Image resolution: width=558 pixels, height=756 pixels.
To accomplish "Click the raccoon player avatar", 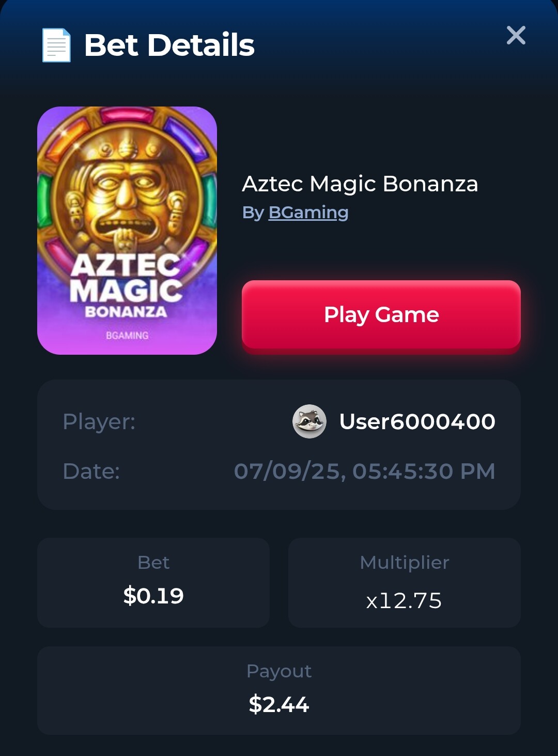I will click(309, 421).
